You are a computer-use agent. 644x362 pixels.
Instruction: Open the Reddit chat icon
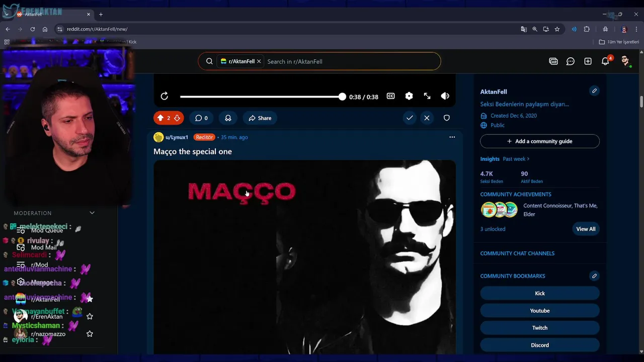tap(571, 61)
